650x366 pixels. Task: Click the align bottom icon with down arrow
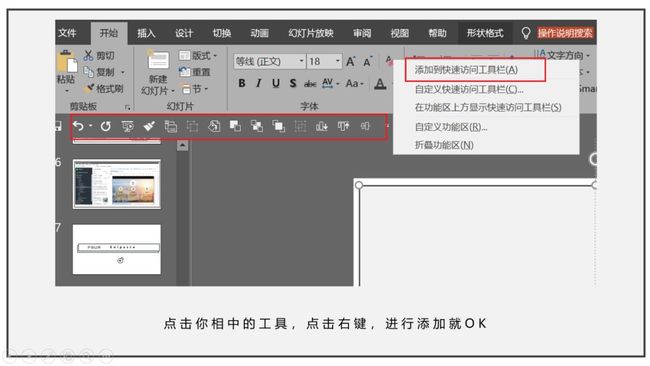pos(322,126)
